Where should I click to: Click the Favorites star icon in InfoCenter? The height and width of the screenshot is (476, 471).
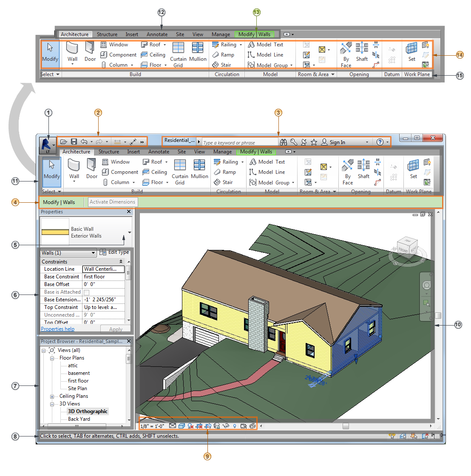click(314, 142)
